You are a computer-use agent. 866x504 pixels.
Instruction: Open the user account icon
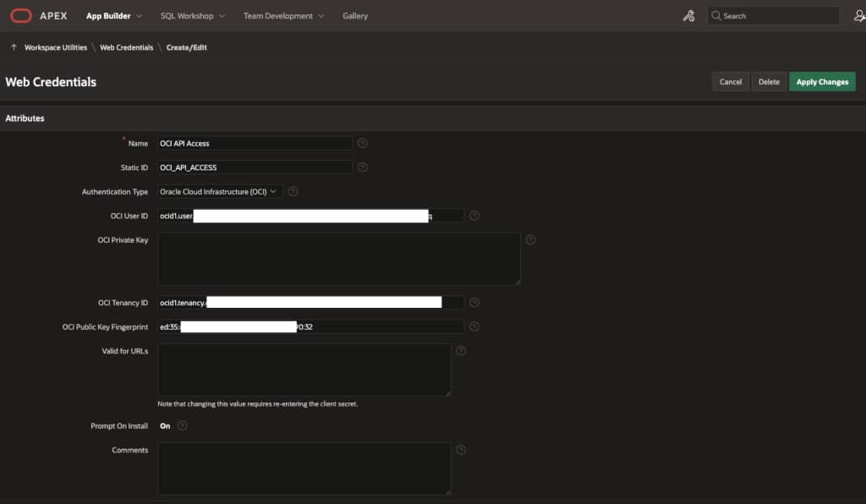pyautogui.click(x=859, y=16)
